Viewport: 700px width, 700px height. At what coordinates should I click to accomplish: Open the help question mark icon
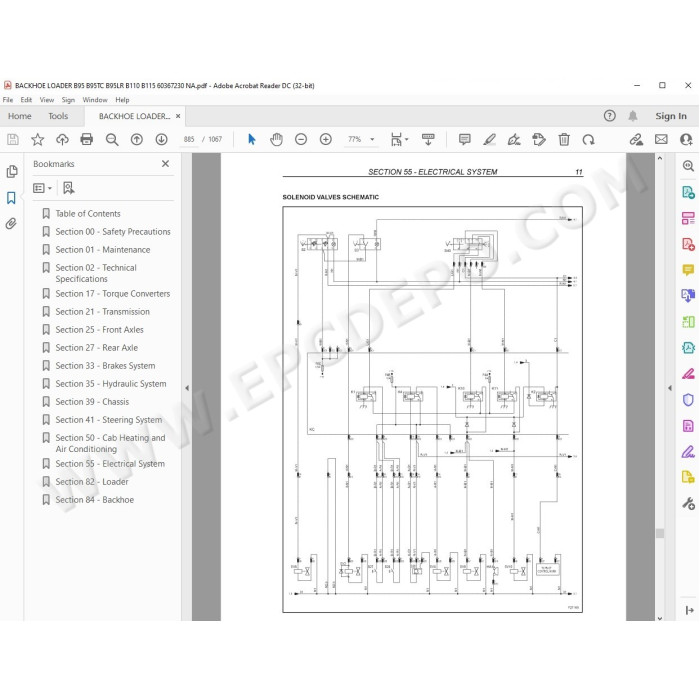609,116
